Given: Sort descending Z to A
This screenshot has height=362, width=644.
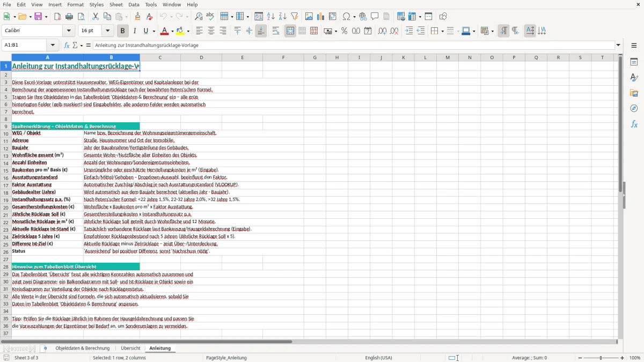Looking at the screenshot, I should (x=283, y=17).
